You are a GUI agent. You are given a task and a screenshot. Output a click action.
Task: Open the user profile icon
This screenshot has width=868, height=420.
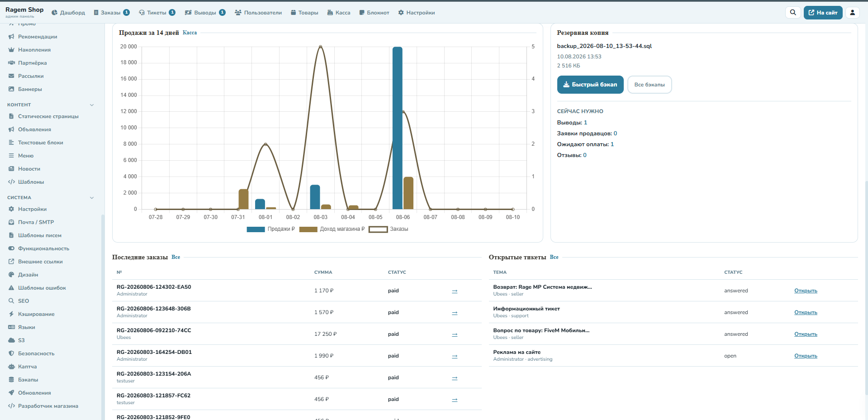pos(853,13)
